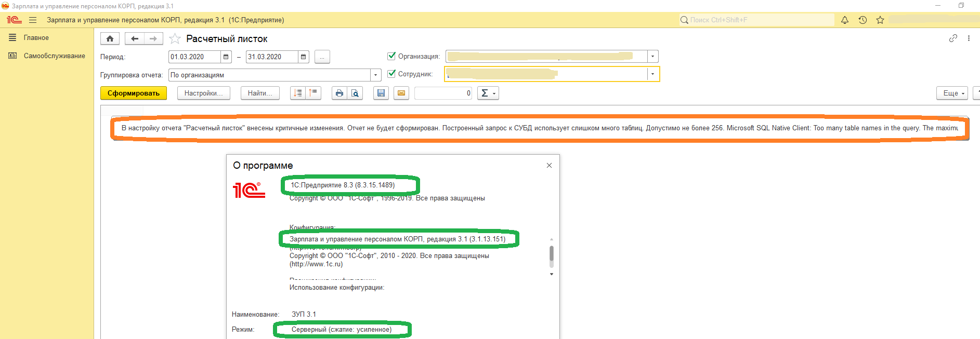Click the Сотрудник input field

[x=546, y=74]
